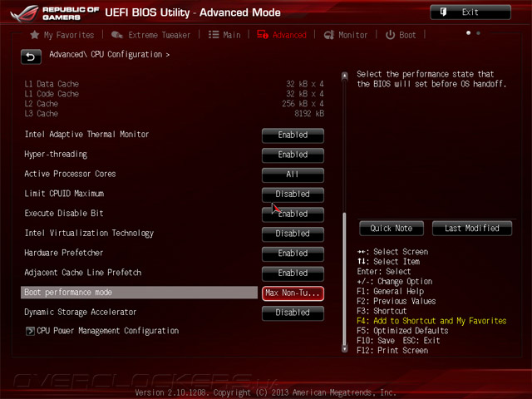Select the Active Processor Cores label
Viewport: 532px width, 399px height.
pos(70,174)
